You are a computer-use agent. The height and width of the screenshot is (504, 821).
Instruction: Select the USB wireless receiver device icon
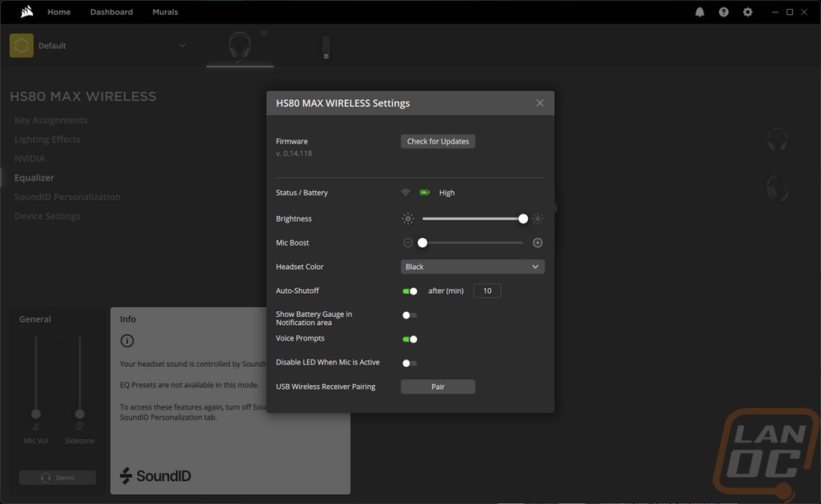click(x=326, y=48)
